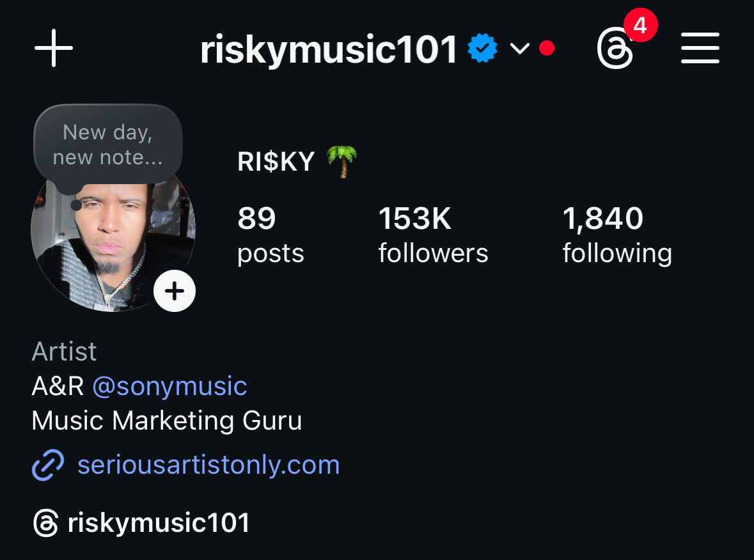Open the 'New day, new note...' bubble
The height and width of the screenshot is (560, 754).
pos(107,144)
